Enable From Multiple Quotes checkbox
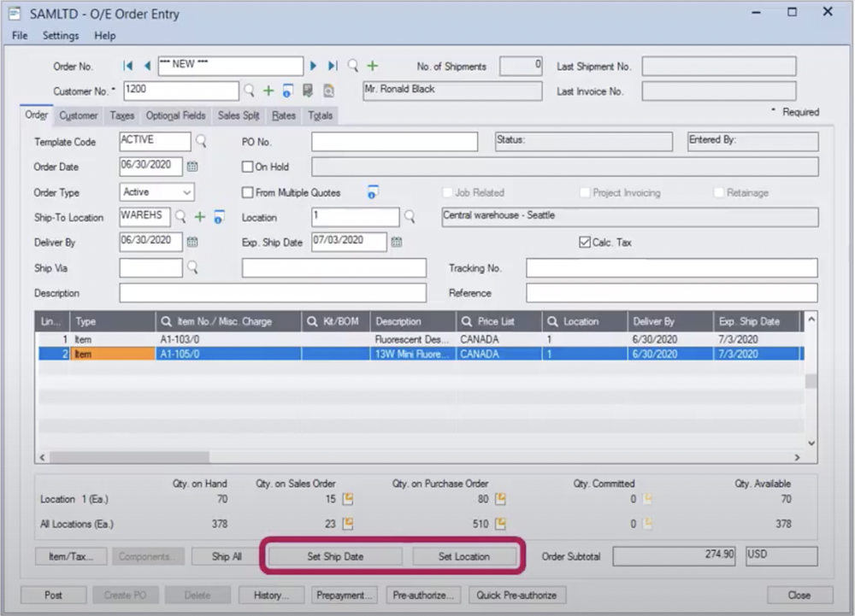This screenshot has width=855, height=616. (248, 192)
